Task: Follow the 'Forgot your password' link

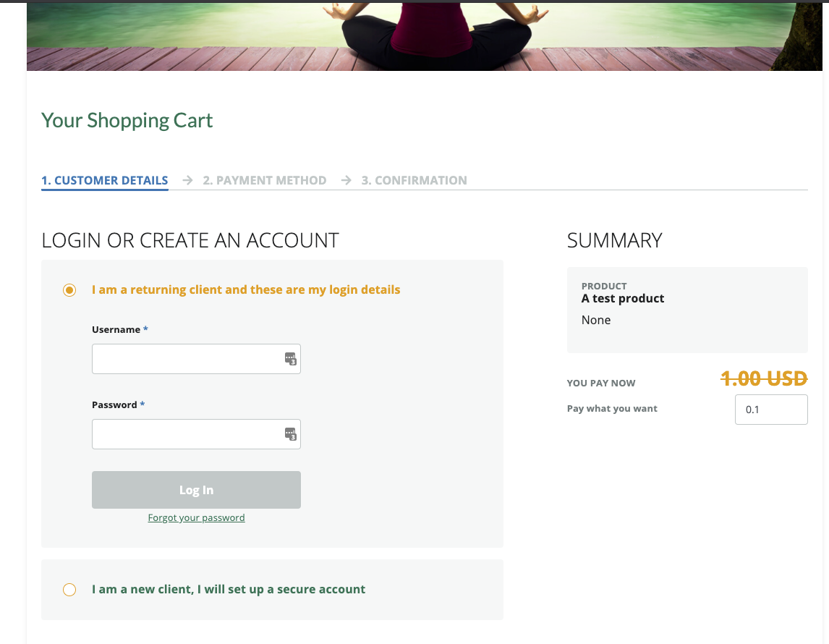Action: tap(196, 518)
